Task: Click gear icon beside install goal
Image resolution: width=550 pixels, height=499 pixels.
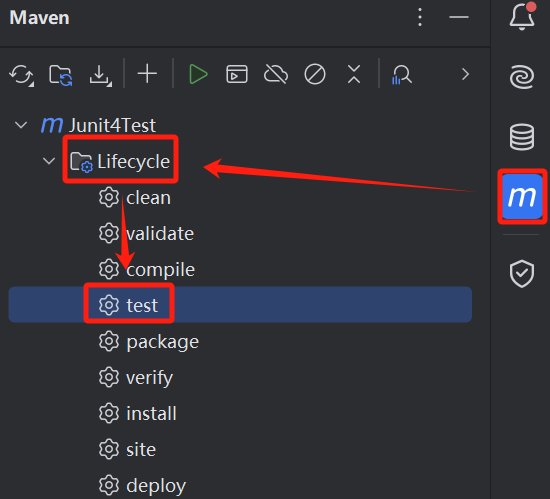Action: (x=109, y=413)
